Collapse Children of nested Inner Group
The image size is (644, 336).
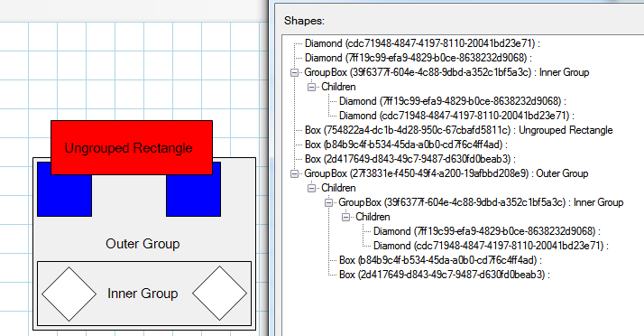click(x=345, y=217)
